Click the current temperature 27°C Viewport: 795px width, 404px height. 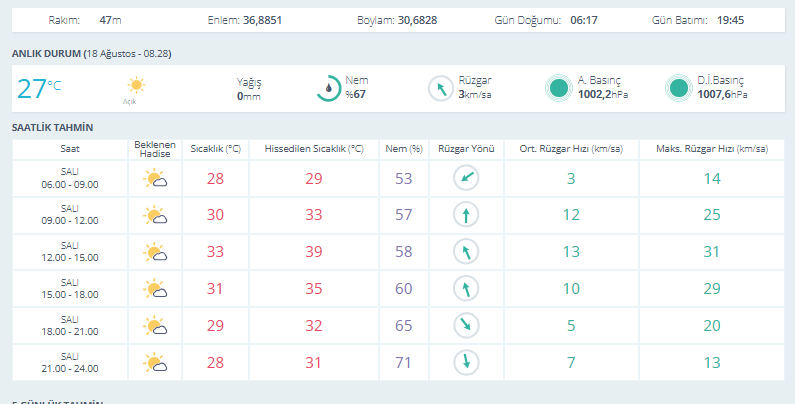coord(39,88)
